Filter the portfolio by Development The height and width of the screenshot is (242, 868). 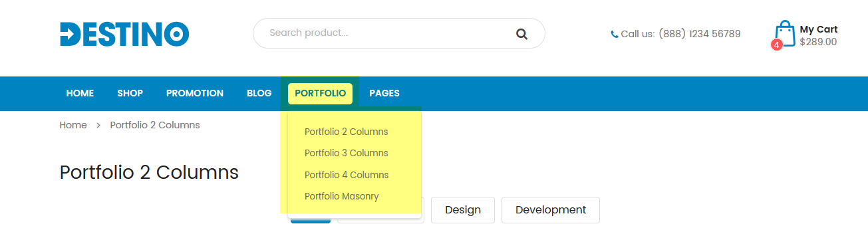point(551,210)
